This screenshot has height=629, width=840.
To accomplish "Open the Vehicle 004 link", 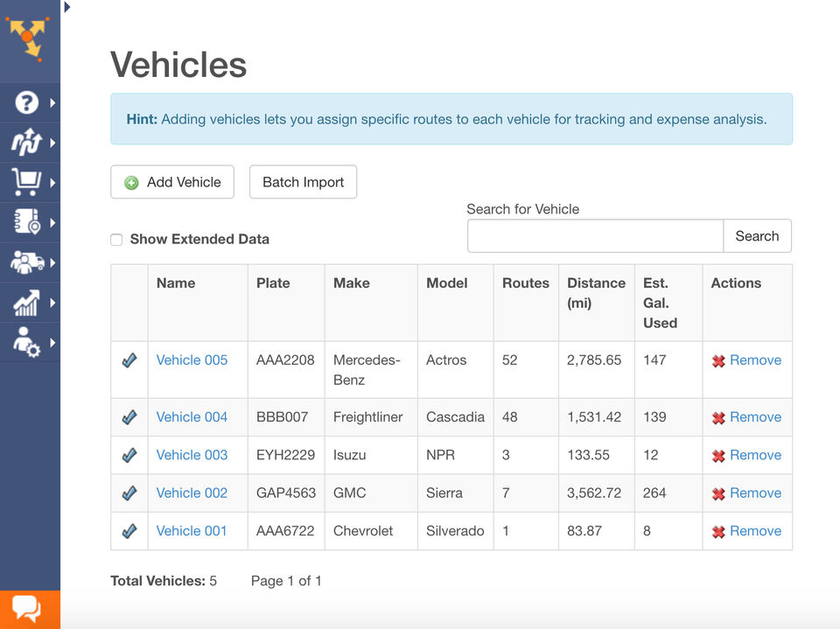I will (192, 416).
